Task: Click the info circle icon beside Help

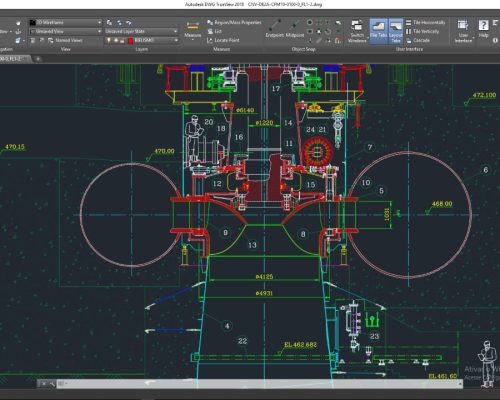Action: pos(495,40)
